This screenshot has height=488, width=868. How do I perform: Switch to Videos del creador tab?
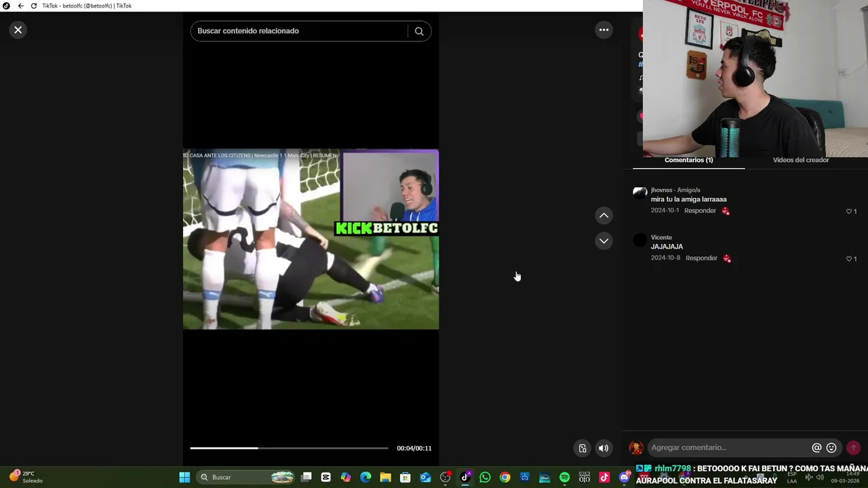point(801,160)
